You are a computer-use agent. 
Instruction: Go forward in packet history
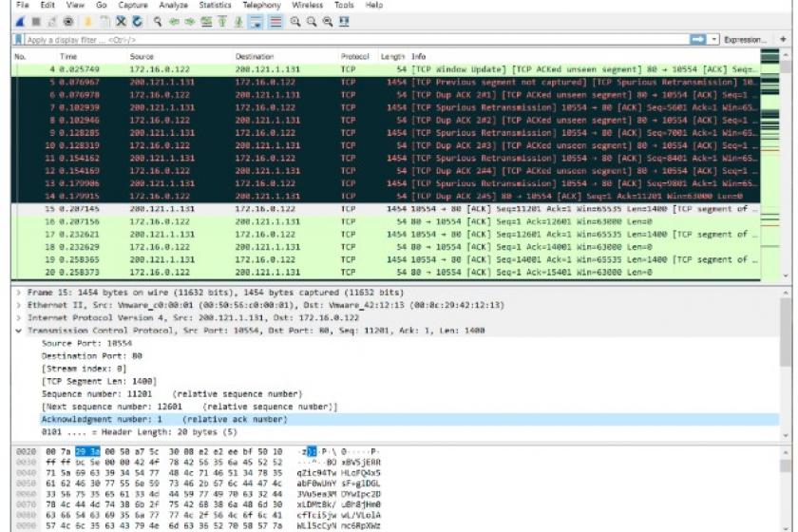click(x=190, y=22)
